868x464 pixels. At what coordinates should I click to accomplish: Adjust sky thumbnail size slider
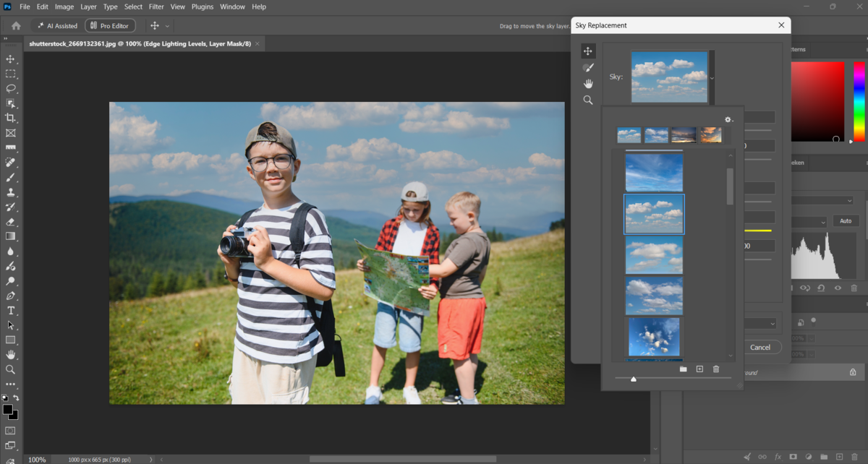tap(634, 378)
